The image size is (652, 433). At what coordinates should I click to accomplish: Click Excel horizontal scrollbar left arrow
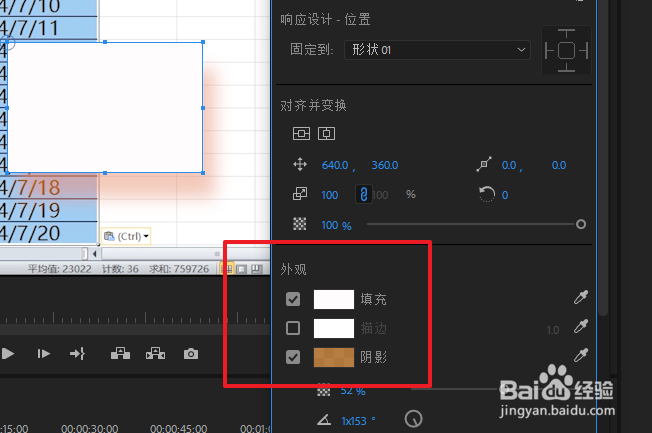coord(94,253)
